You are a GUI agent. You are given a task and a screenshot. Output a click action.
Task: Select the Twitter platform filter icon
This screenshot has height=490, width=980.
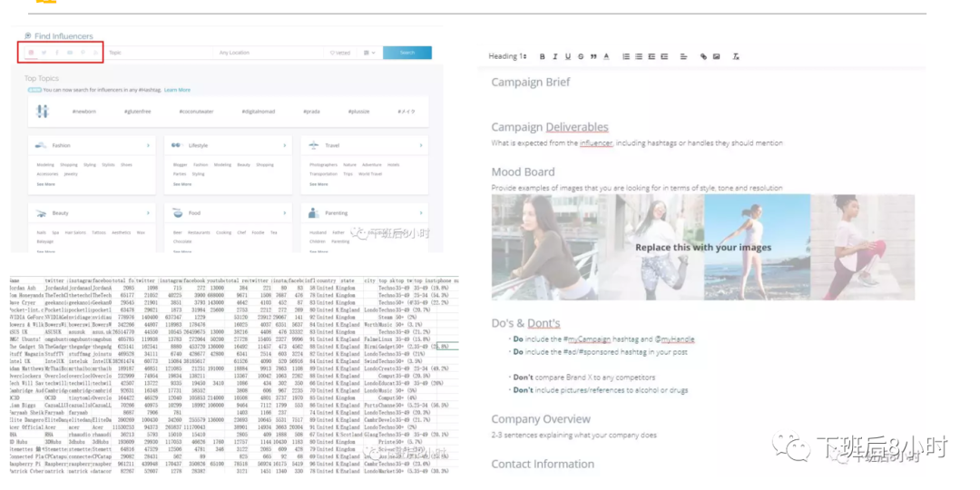[x=44, y=53]
